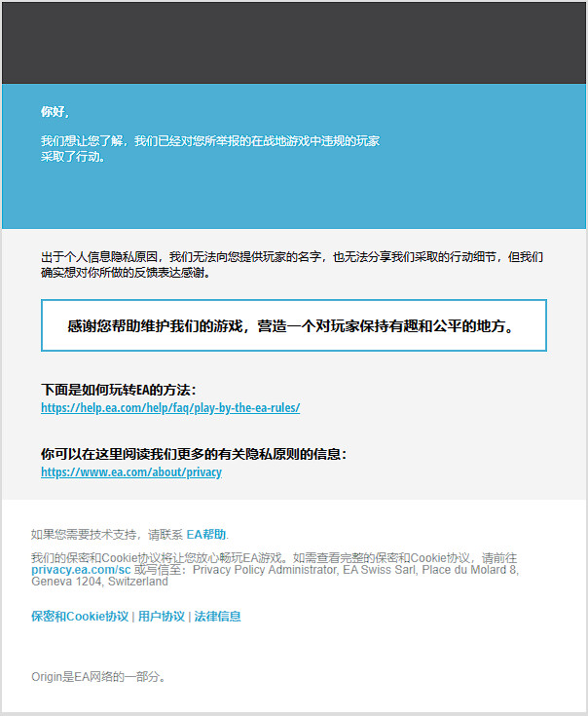Open the 法律信息 footer link
The height and width of the screenshot is (716, 588).
point(218,617)
